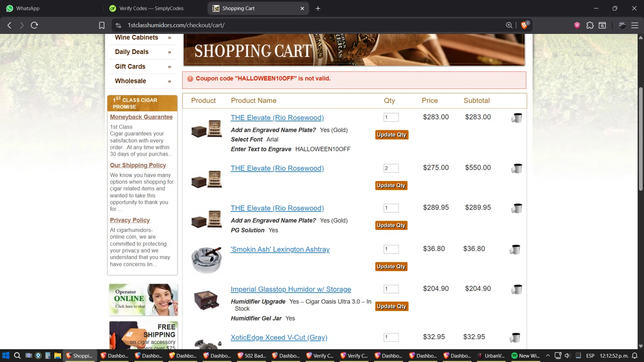Viewport: 644px width, 362px height.
Task: Expand Daily Deals submenu arrow
Action: 170,52
